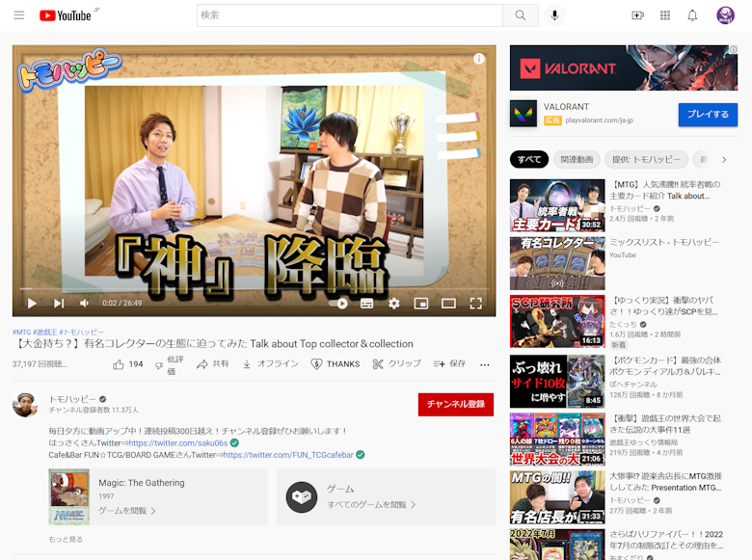Open ad info icon on Valorant banner
Screen dimensions: 752x560
(x=733, y=49)
